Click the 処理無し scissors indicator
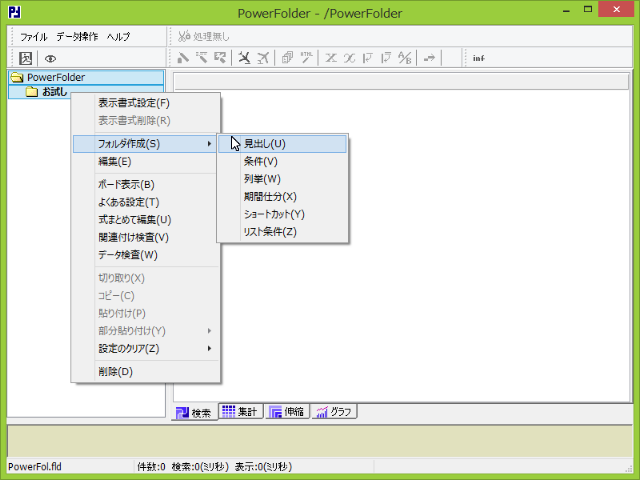 204,36
